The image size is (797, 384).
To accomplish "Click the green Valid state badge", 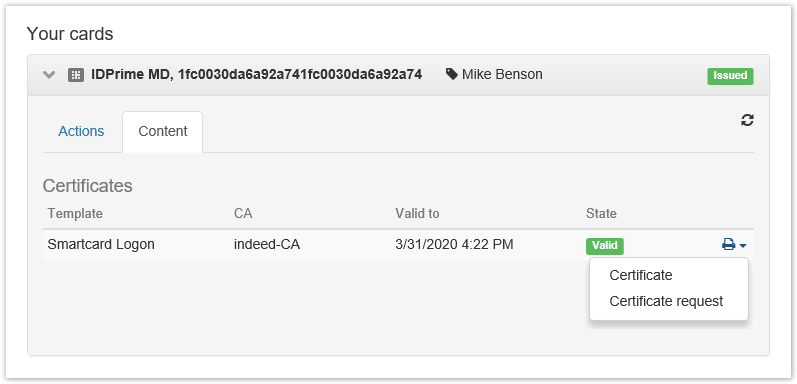I will (605, 246).
